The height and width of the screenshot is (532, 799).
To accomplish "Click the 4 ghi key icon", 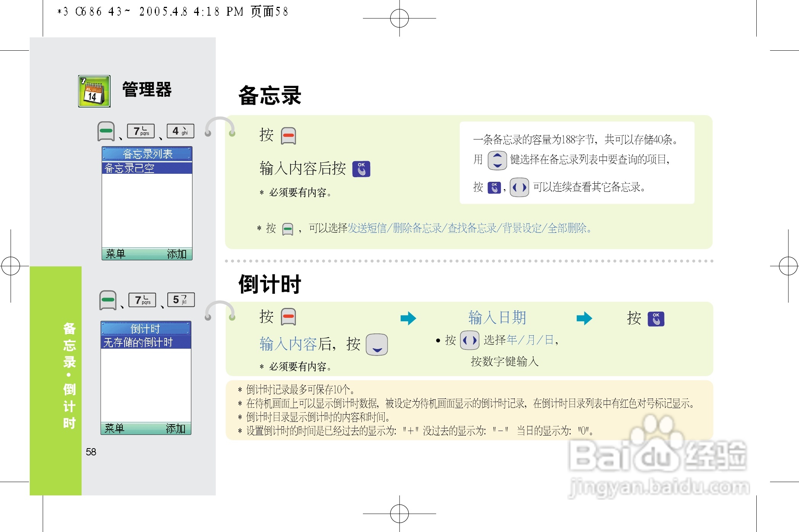I will (x=180, y=131).
